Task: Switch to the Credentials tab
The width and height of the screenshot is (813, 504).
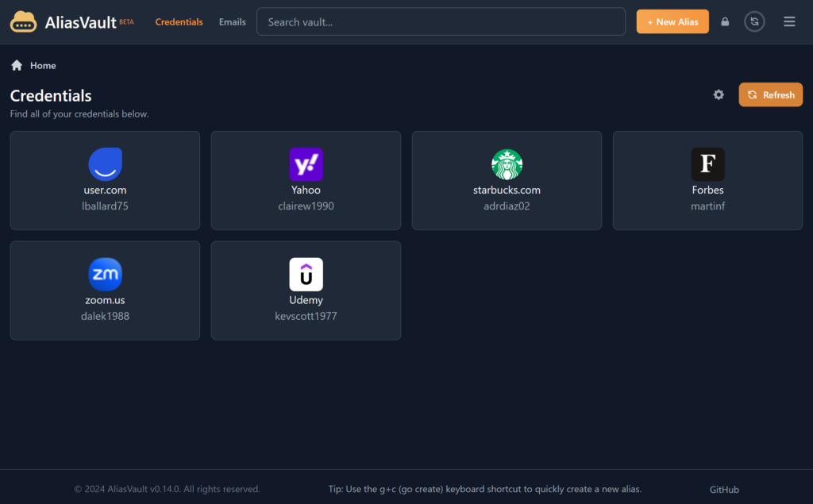Action: [179, 22]
